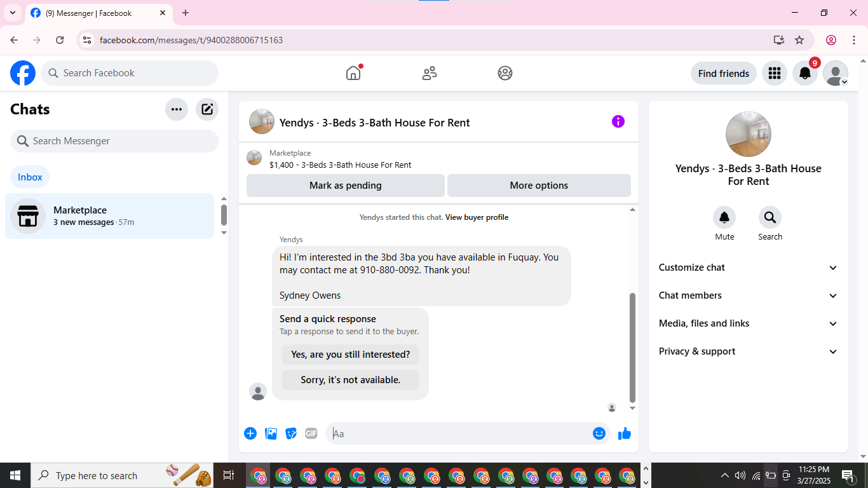This screenshot has width=868, height=488.
Task: Open conversation information purple icon
Action: pyautogui.click(x=618, y=121)
